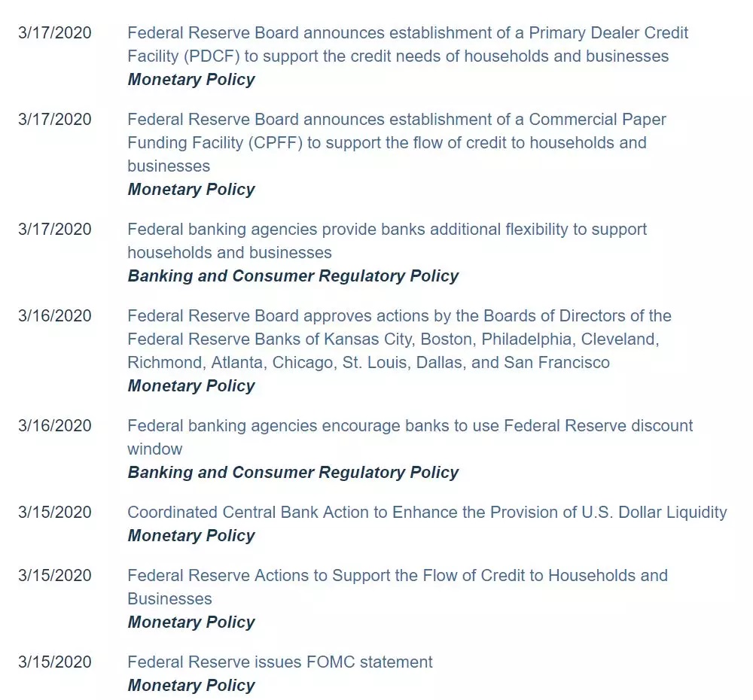Screen dimensions: 753x700
Task: Open Boards of Directors actions approval link
Action: coord(399,339)
